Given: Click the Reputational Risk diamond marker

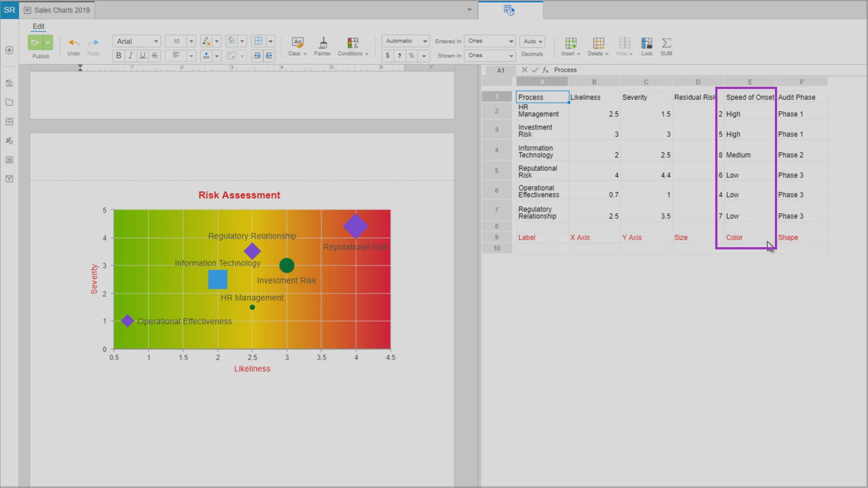Looking at the screenshot, I should click(356, 226).
